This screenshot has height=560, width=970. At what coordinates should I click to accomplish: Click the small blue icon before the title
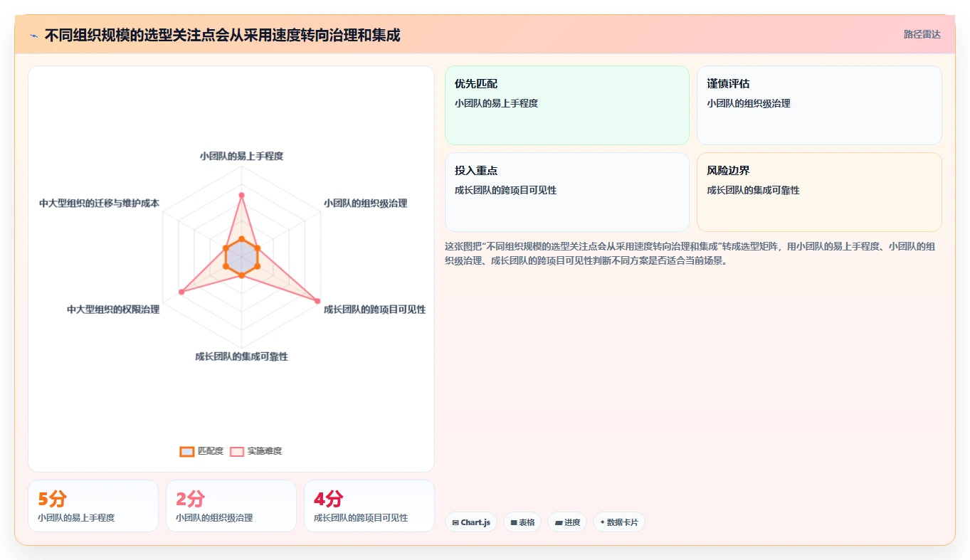(33, 35)
